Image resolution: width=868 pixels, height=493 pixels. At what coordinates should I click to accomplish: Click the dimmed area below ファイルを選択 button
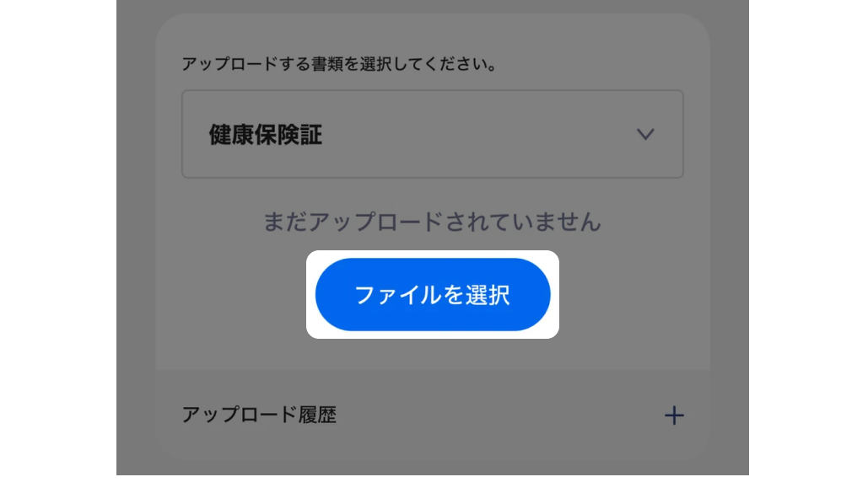click(433, 354)
